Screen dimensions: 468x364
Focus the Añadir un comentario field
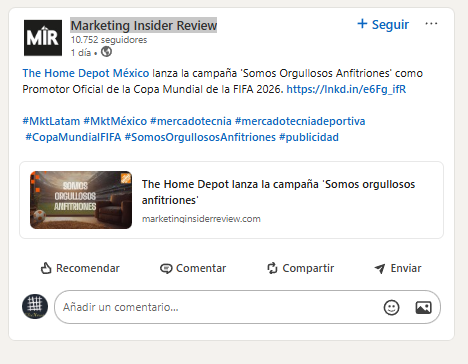pos(247,307)
